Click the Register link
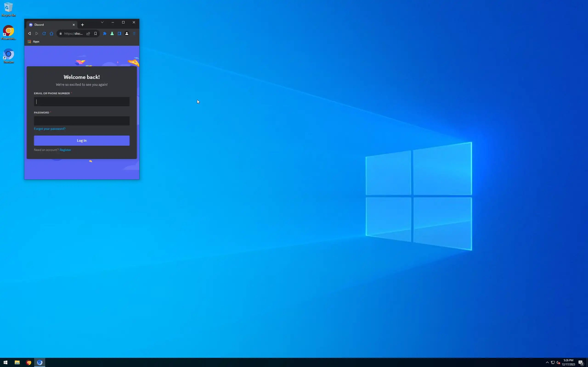Screen dimensions: 588x367 [x=65, y=150]
